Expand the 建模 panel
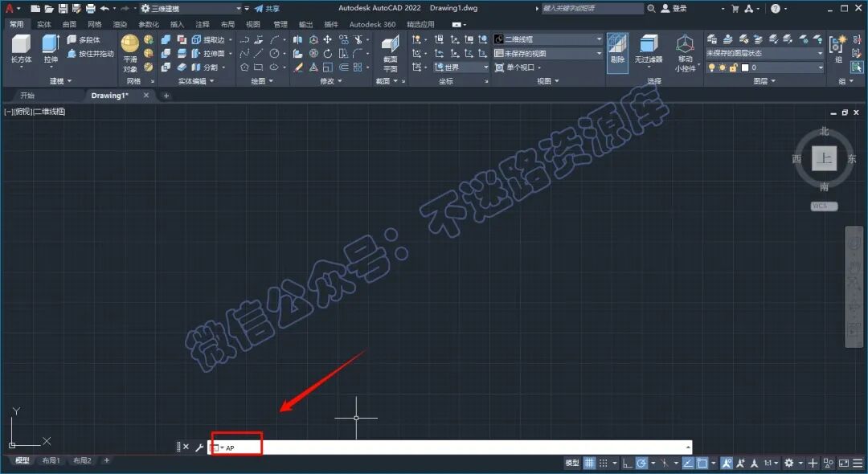 coord(60,81)
